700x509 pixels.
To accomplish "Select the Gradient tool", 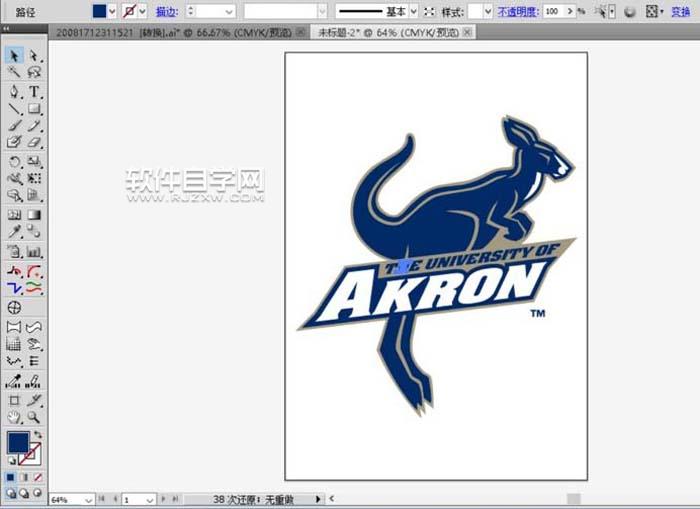I will click(34, 215).
